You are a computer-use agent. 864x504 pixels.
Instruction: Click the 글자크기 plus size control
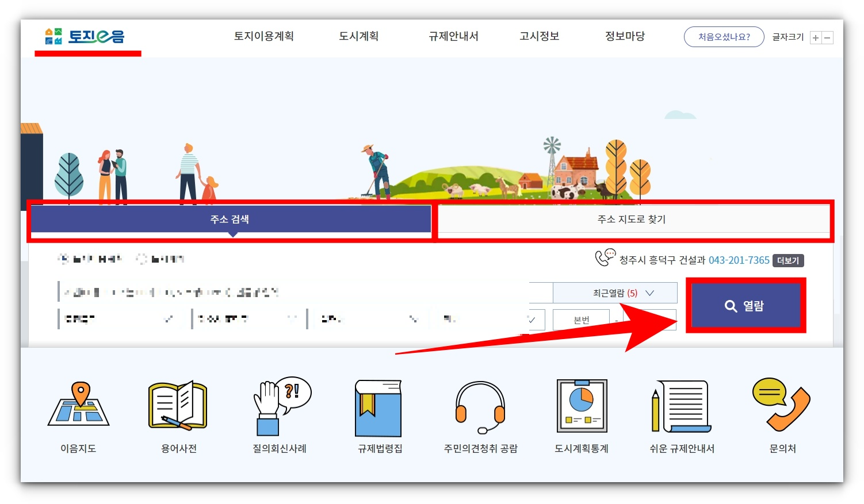[815, 37]
